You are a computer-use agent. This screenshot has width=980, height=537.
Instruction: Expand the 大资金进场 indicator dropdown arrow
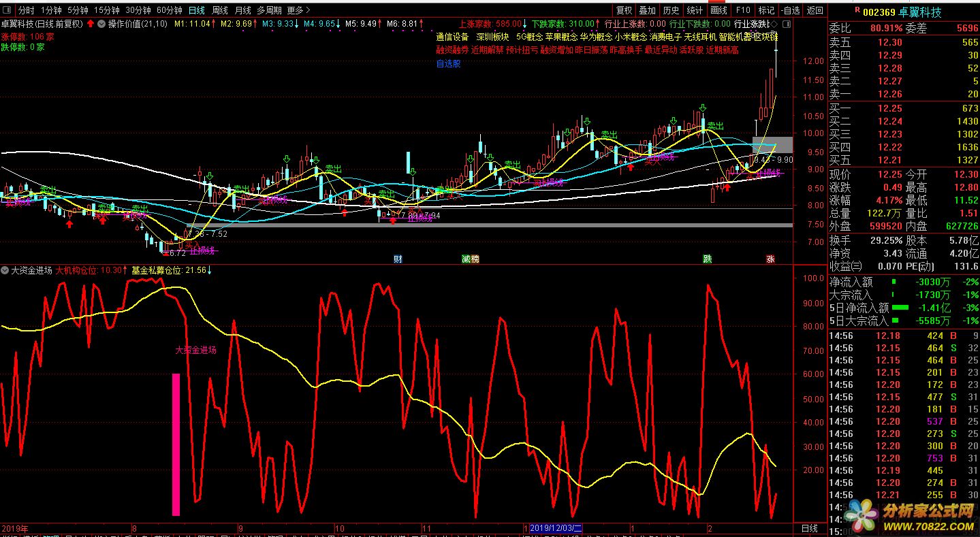coord(5,270)
